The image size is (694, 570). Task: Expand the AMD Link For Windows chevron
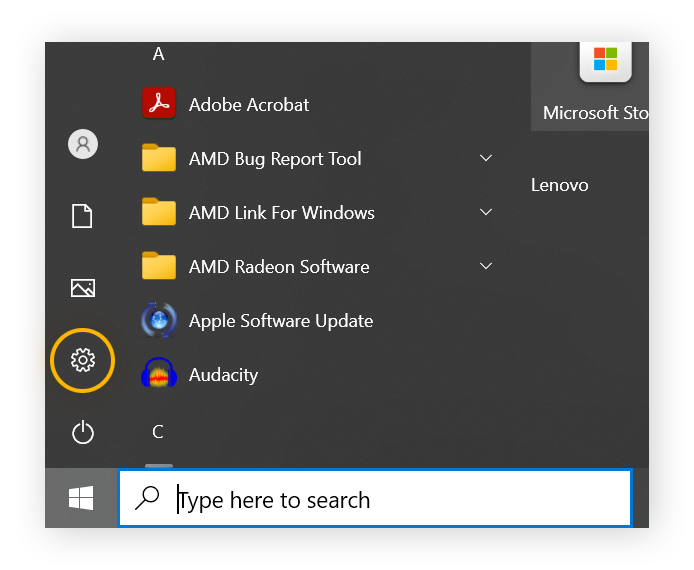486,212
